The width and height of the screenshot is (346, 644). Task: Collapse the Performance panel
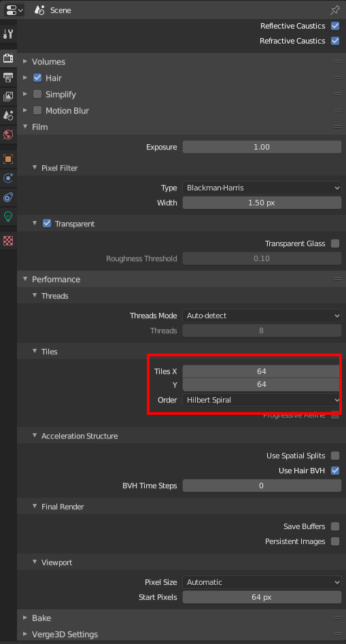tap(25, 279)
